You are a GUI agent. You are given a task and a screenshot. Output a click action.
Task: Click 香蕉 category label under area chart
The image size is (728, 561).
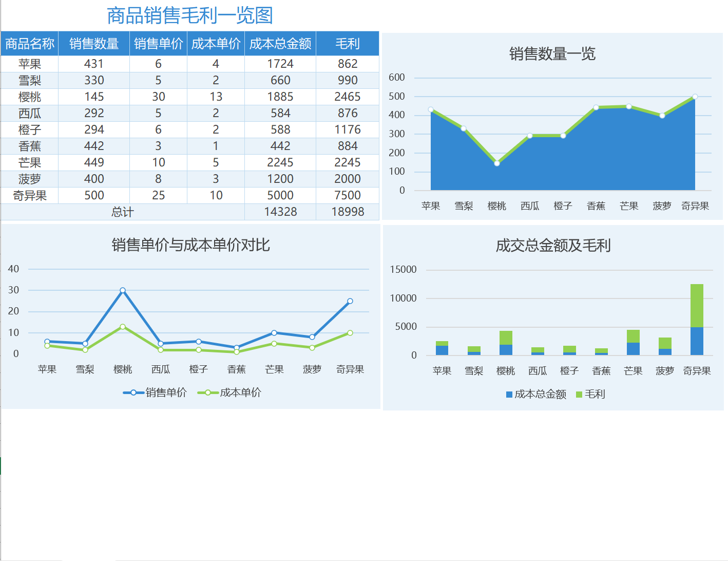tap(596, 206)
